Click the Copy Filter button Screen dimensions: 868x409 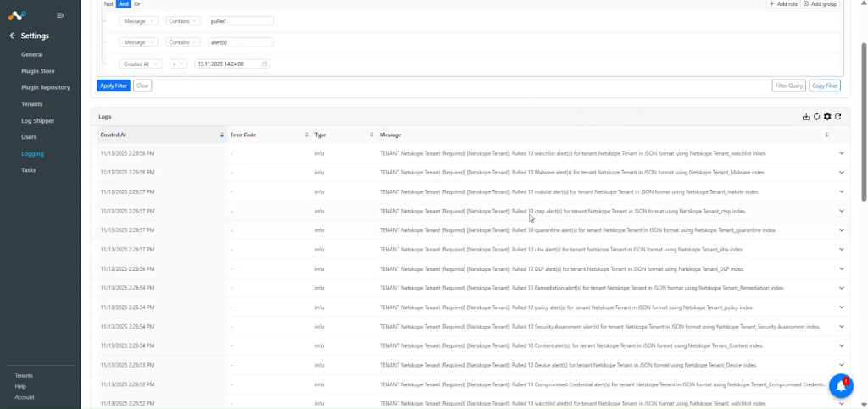point(825,86)
